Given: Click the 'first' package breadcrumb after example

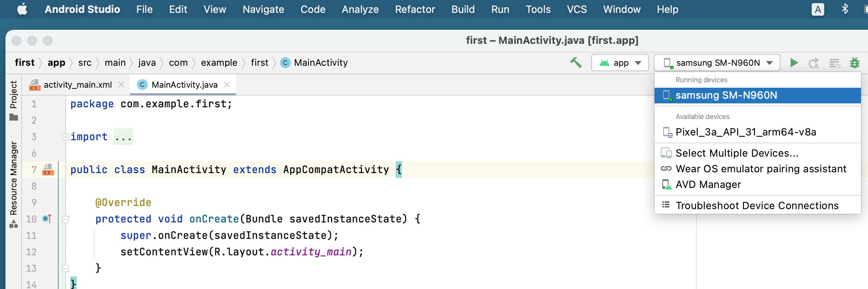Looking at the screenshot, I should pos(260,63).
